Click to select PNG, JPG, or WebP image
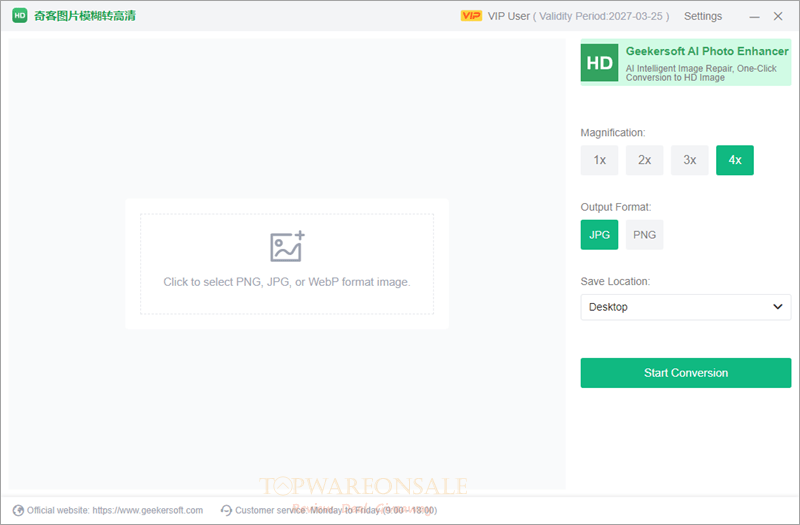Image resolution: width=800 pixels, height=525 pixels. pos(287,264)
